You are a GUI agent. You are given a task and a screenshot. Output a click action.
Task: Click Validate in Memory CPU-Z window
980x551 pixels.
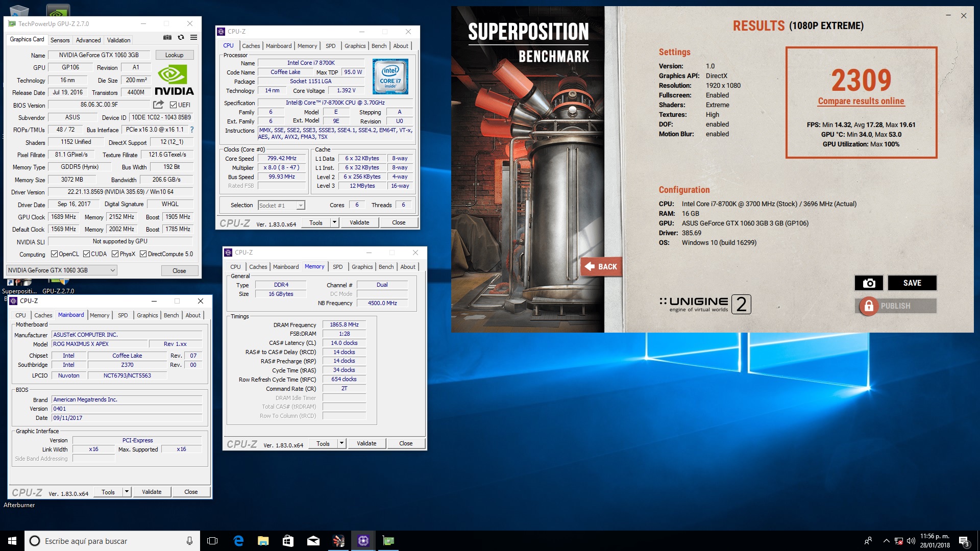(x=366, y=443)
